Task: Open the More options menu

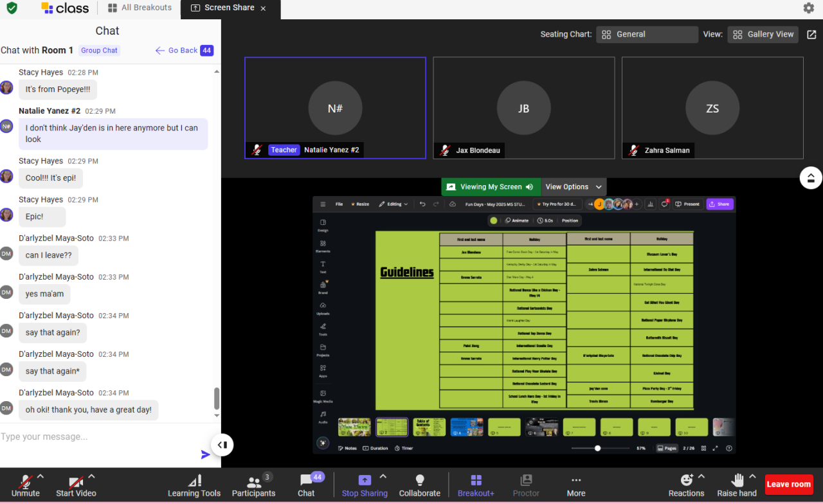Action: pos(575,485)
